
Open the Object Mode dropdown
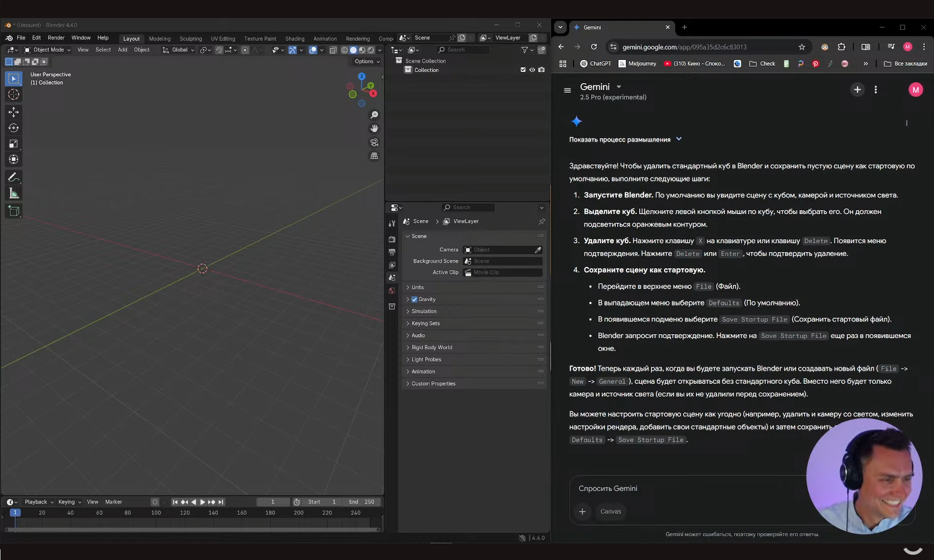click(48, 50)
